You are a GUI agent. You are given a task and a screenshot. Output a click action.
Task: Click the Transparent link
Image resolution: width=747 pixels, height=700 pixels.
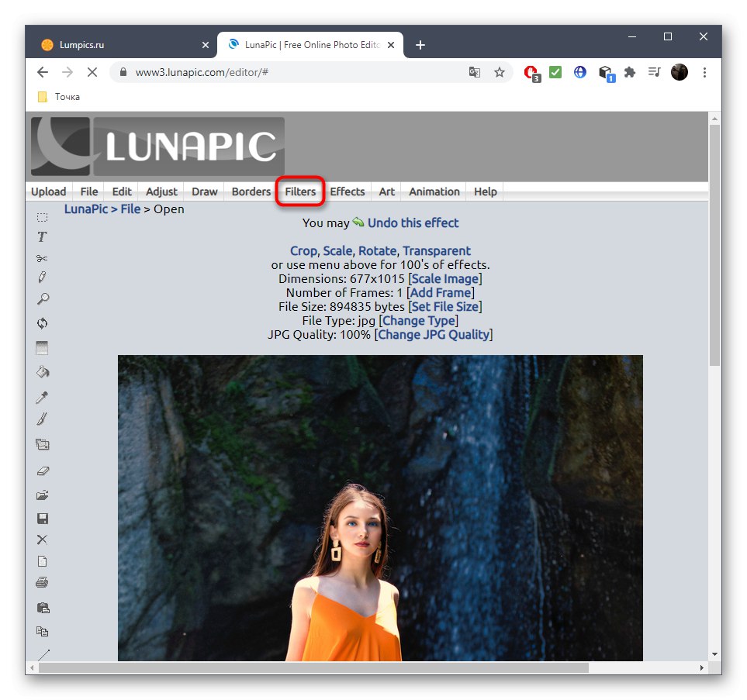tap(437, 251)
